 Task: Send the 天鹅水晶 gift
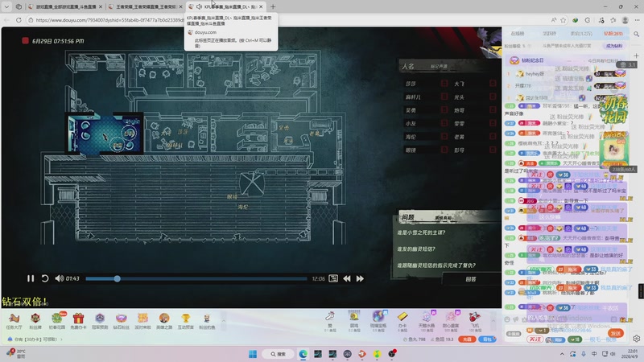427,321
